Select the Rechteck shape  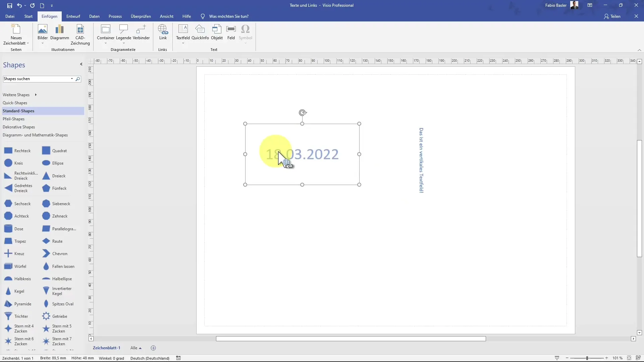click(17, 151)
